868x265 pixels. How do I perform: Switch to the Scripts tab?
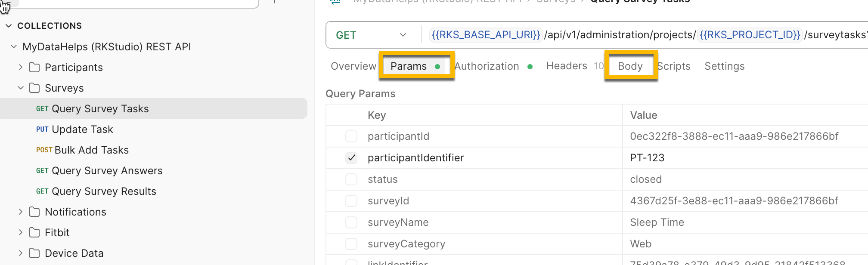click(x=674, y=66)
